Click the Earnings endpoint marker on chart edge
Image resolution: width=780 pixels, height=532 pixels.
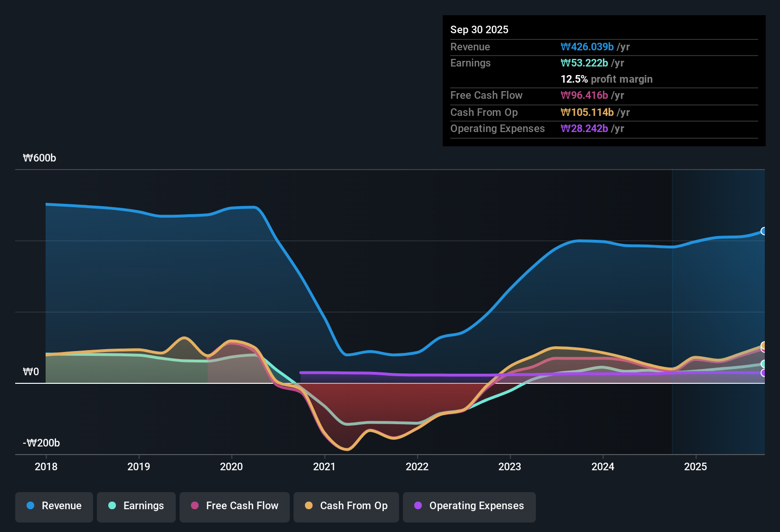click(x=763, y=364)
